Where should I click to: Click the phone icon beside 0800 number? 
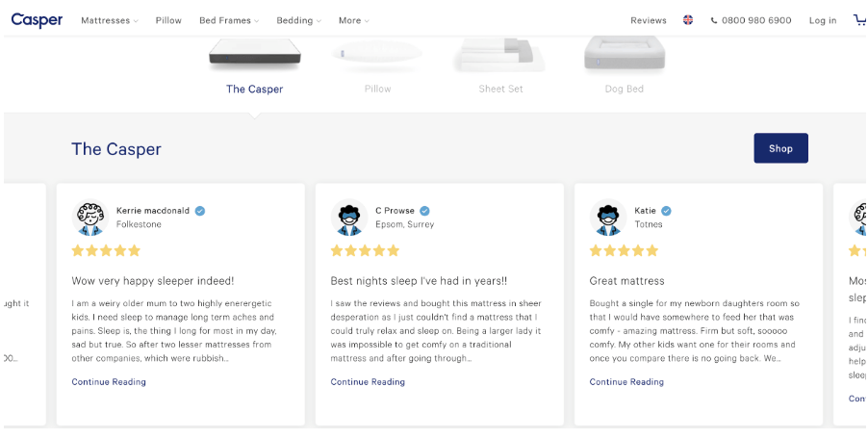click(714, 20)
